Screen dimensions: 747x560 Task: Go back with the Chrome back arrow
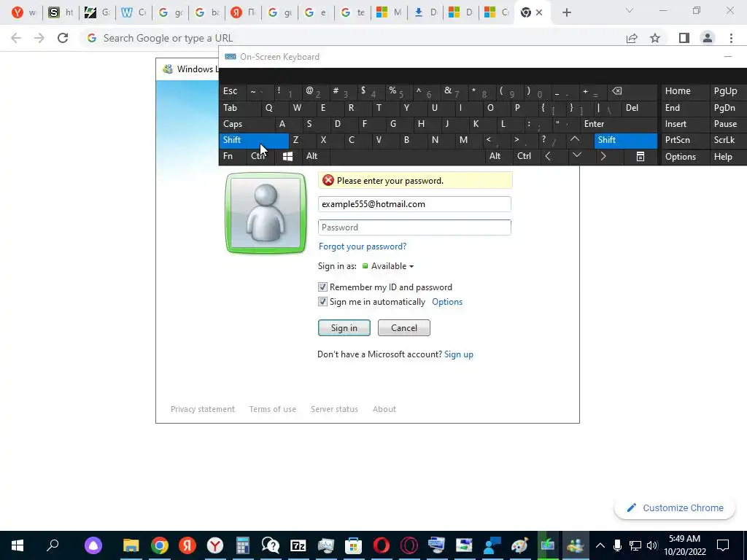[x=16, y=38]
